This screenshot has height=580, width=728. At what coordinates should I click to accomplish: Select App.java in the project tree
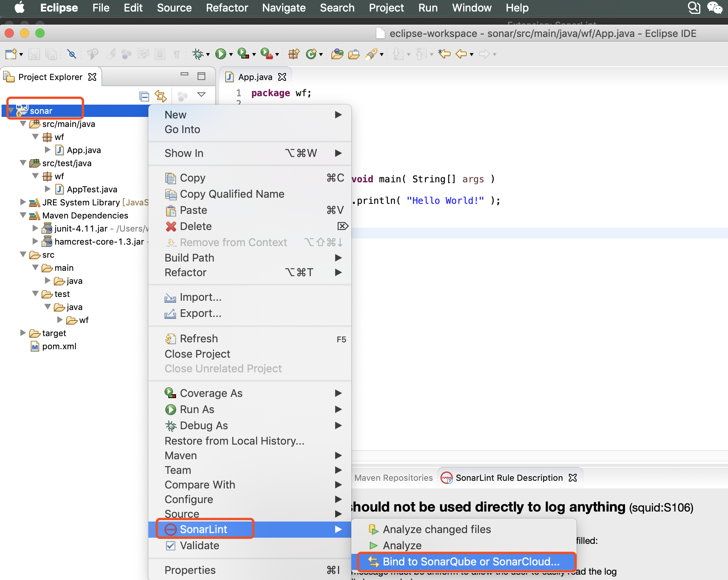pos(84,150)
